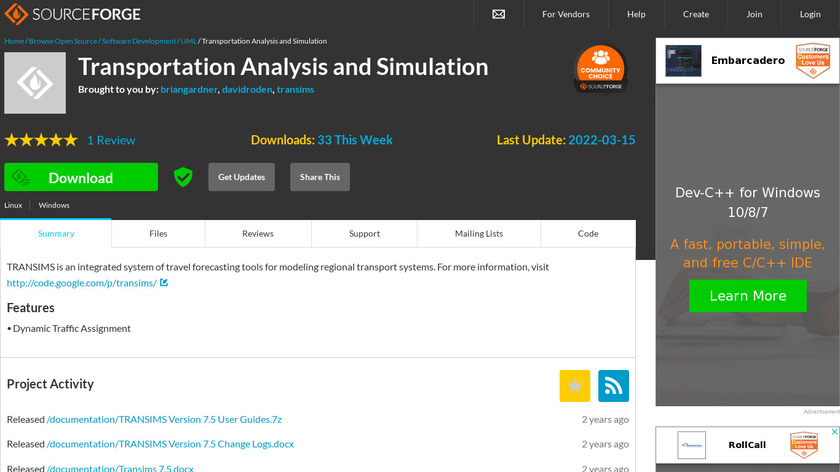This screenshot has width=840, height=472.
Task: Open the blue RSS feed icon
Action: (x=613, y=386)
